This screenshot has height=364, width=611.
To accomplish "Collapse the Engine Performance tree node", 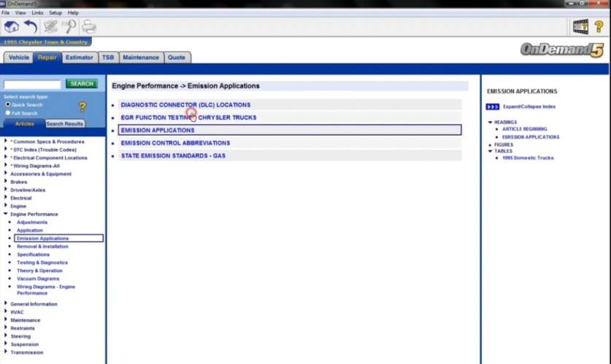I will pos(6,214).
